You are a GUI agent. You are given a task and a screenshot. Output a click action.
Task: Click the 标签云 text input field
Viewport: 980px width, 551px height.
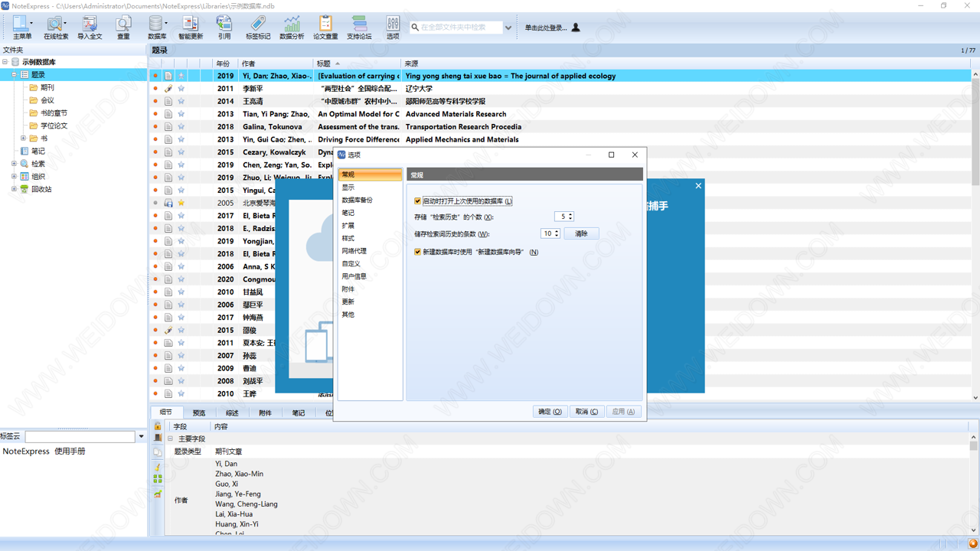pos(80,436)
